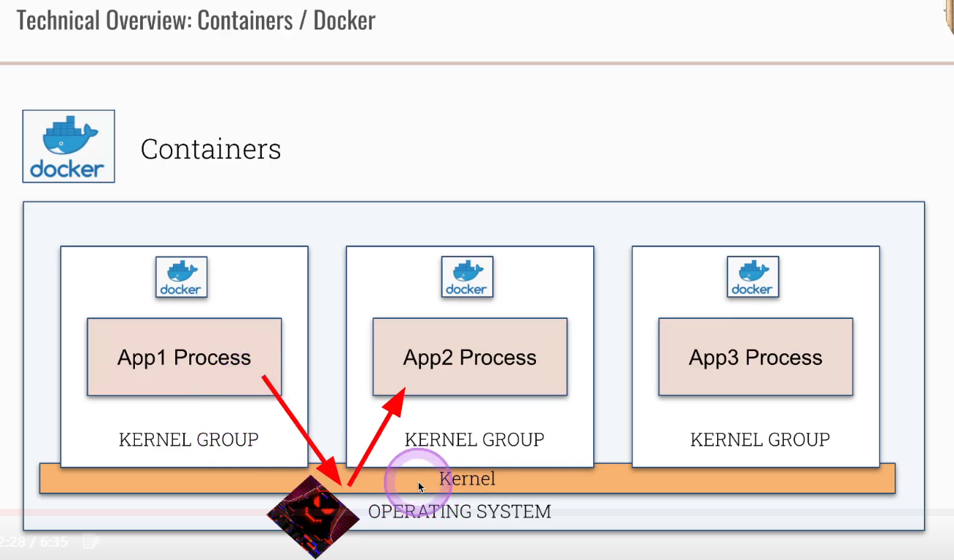This screenshot has width=954, height=560.
Task: Click the Docker icon above App1 Process
Action: click(x=181, y=277)
